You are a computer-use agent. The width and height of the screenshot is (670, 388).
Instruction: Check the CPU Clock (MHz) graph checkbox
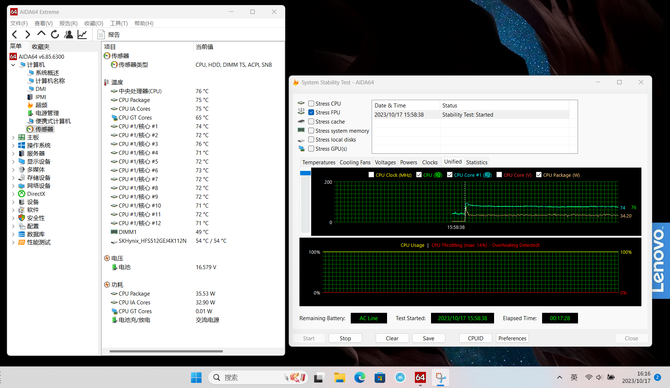coord(371,175)
